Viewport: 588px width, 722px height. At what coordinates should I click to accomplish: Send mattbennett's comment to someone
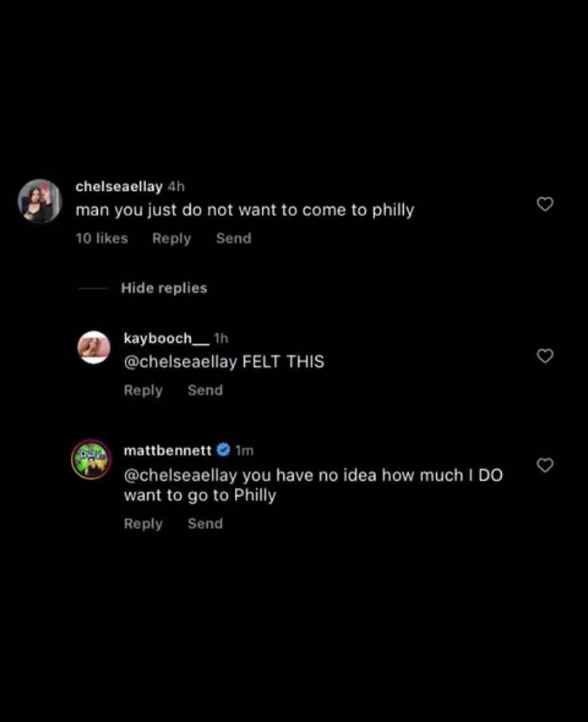coord(205,524)
